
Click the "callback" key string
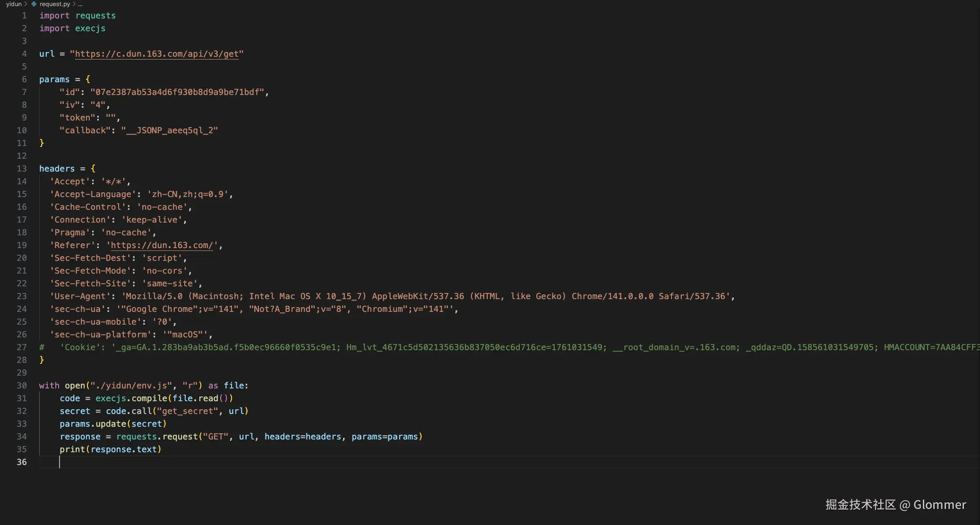(x=85, y=130)
